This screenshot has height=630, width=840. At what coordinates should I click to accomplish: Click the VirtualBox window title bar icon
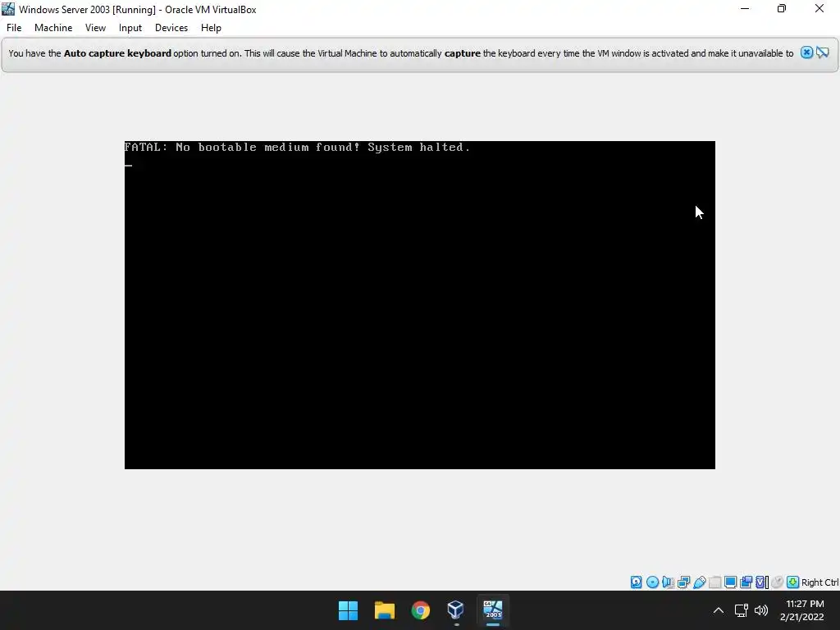click(x=8, y=9)
